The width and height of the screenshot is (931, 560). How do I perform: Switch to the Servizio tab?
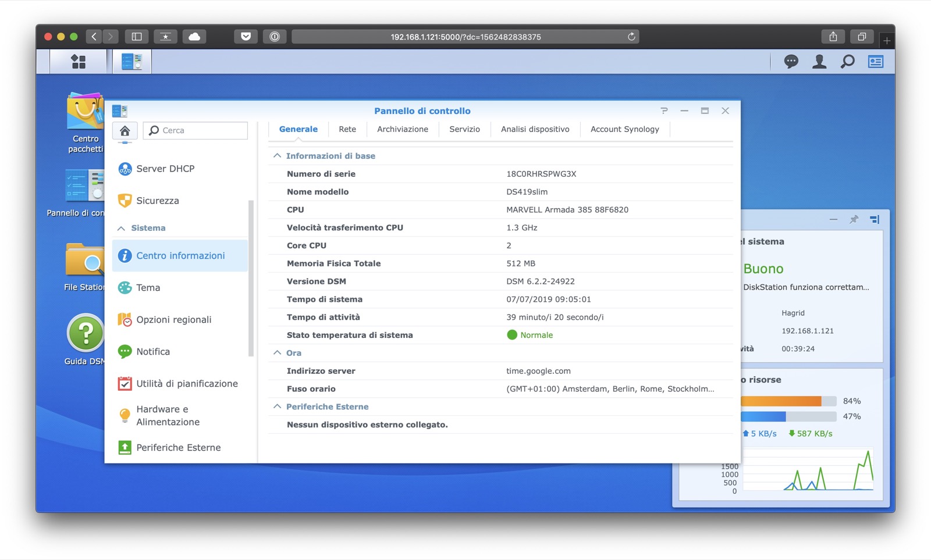click(465, 129)
